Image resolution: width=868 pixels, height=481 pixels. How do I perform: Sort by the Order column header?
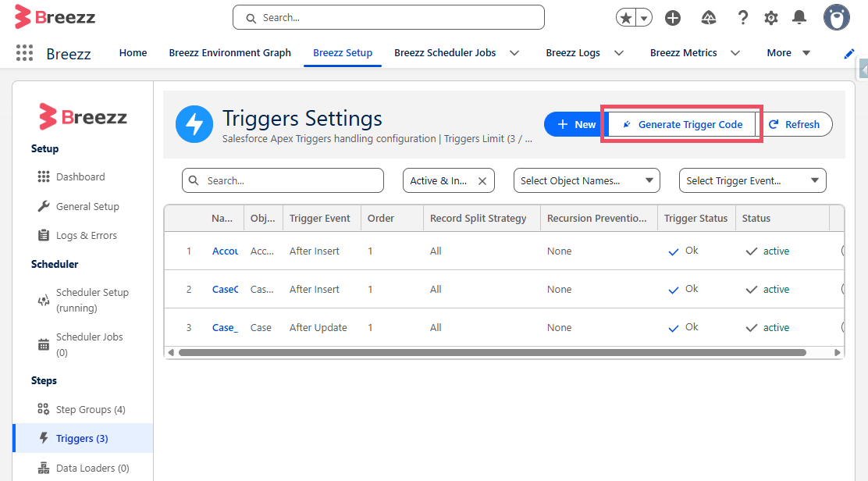pyautogui.click(x=381, y=218)
